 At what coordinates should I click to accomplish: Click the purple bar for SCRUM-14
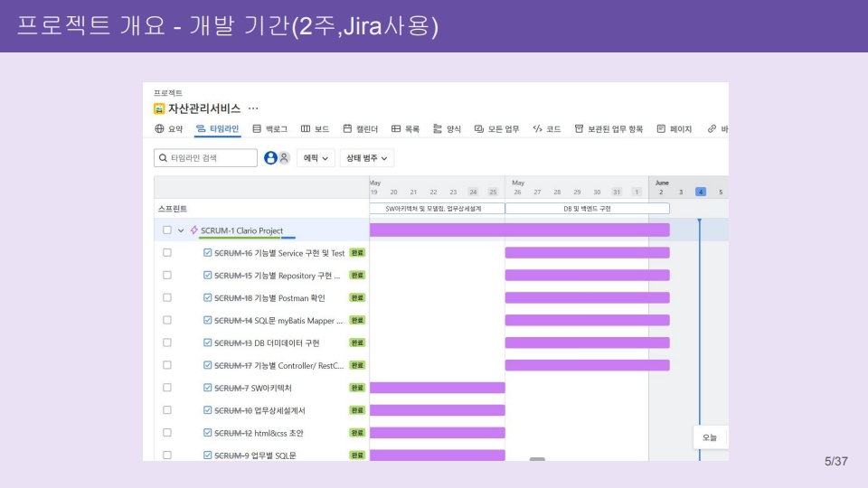pos(587,320)
